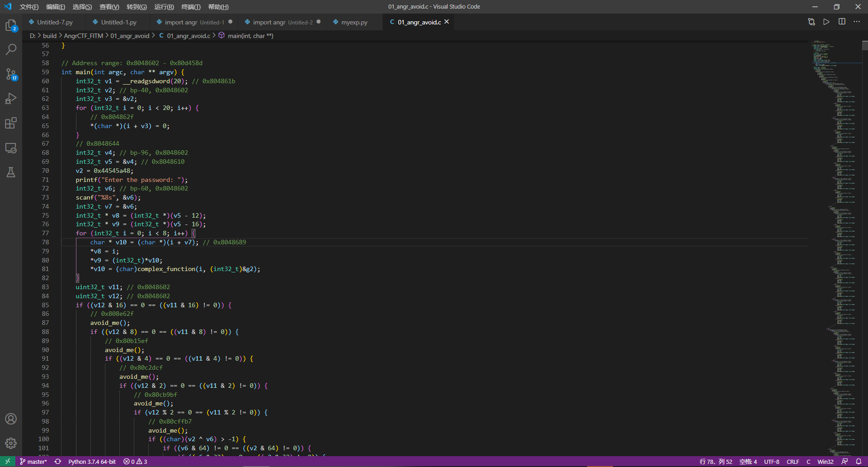Open the Manage gear settings menu
The height and width of the screenshot is (467, 868).
11,443
